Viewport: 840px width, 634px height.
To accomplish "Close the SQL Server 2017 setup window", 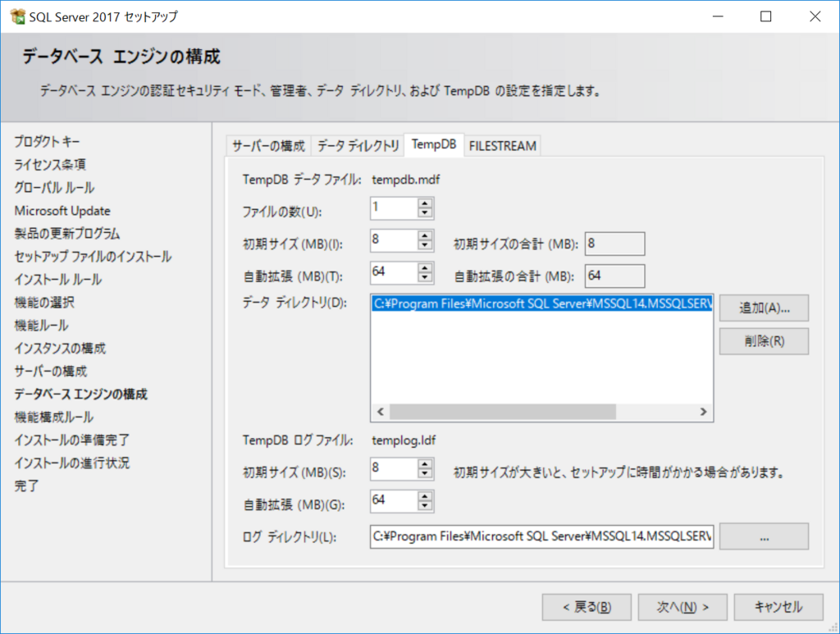I will [x=815, y=16].
